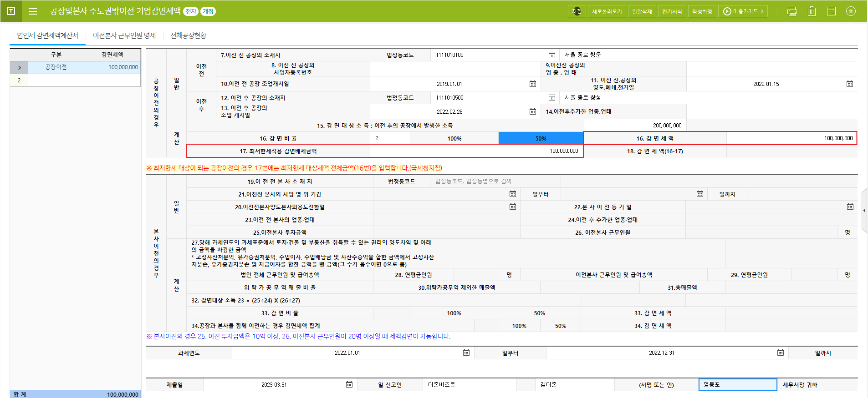
Task: Click the 18. 감면세액(16-17) value field
Action: coord(791,151)
